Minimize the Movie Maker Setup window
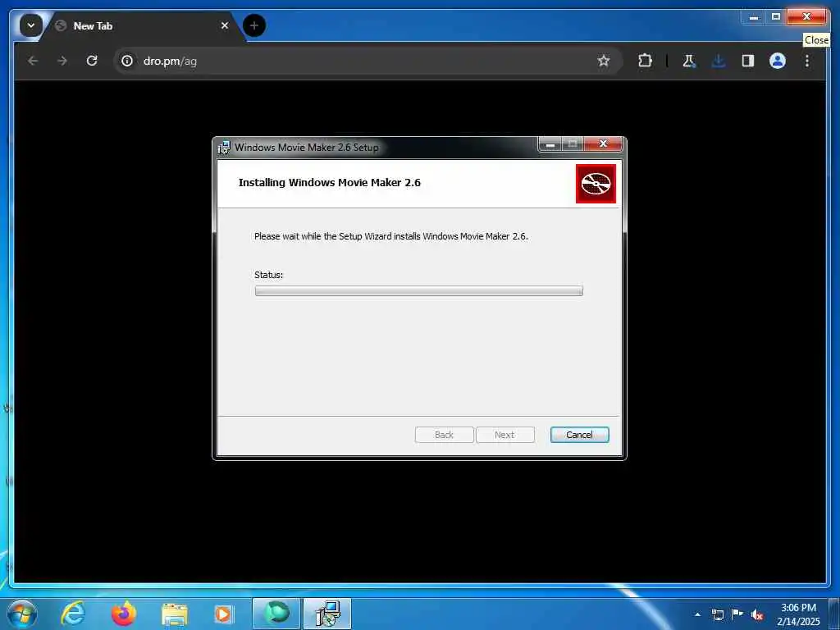 pos(550,144)
